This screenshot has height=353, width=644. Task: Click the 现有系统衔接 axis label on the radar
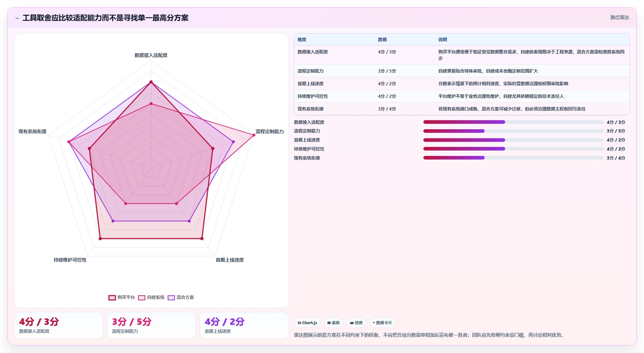[32, 131]
